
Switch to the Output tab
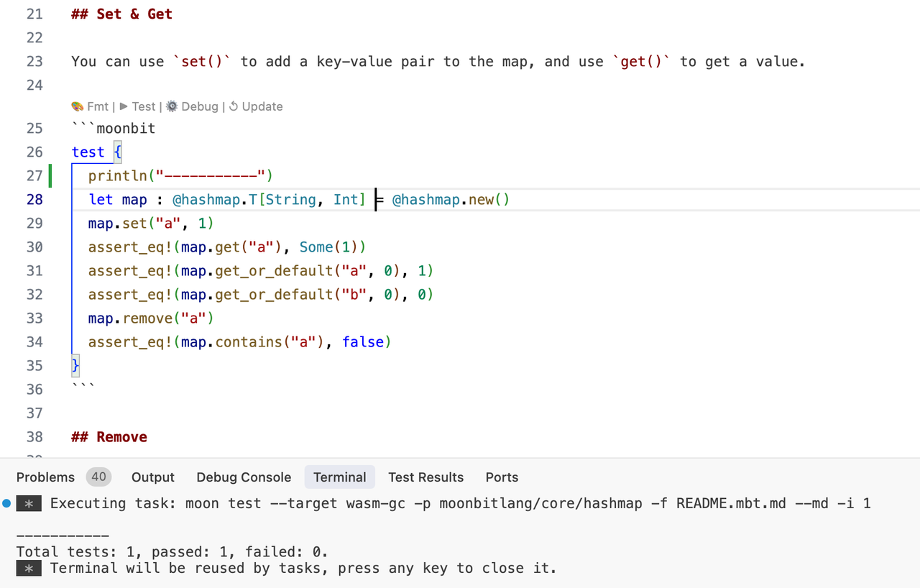(x=152, y=477)
